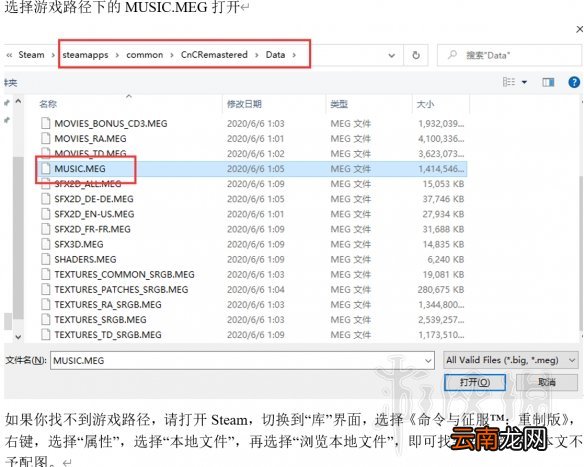Select file SHADERS.MEG
The image size is (584, 467).
tap(85, 259)
